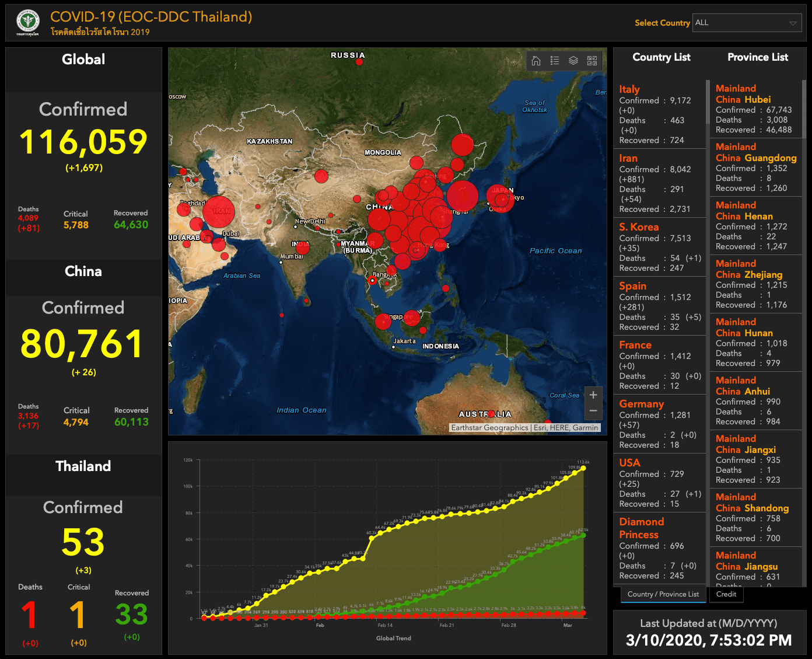
Task: Select Italy in the Country List
Action: (629, 89)
